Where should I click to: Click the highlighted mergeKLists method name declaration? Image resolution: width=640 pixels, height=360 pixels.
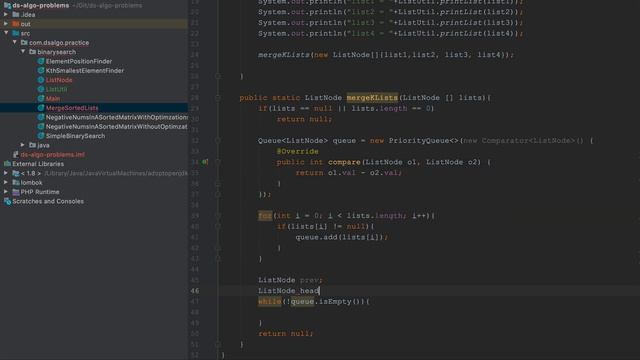click(x=372, y=98)
